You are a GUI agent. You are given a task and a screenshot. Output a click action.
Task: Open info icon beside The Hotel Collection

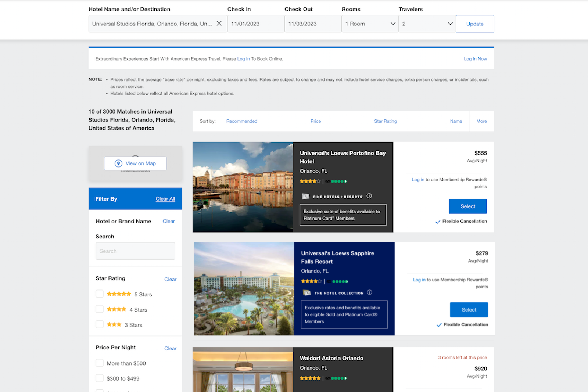370,292
